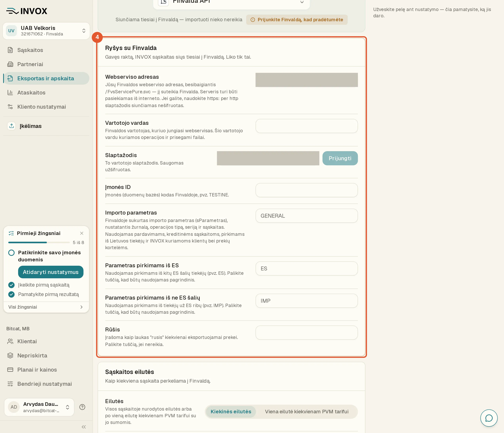The image size is (504, 433).
Task: Click the onboarding progress bar 5 iš 8
Action: pyautogui.click(x=39, y=242)
